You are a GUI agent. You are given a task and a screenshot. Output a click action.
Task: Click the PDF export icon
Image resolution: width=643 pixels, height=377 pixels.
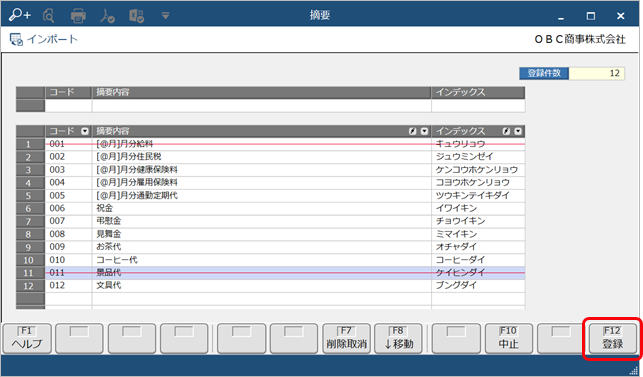pos(107,16)
